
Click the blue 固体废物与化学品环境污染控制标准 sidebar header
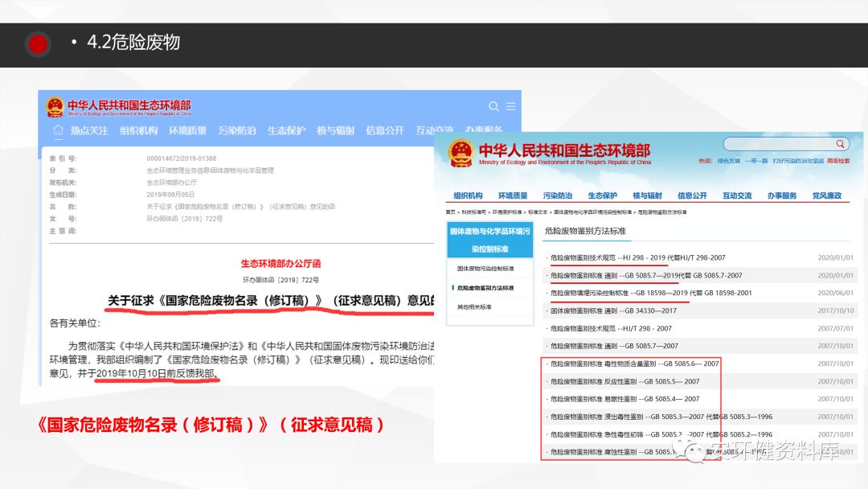[x=490, y=240]
